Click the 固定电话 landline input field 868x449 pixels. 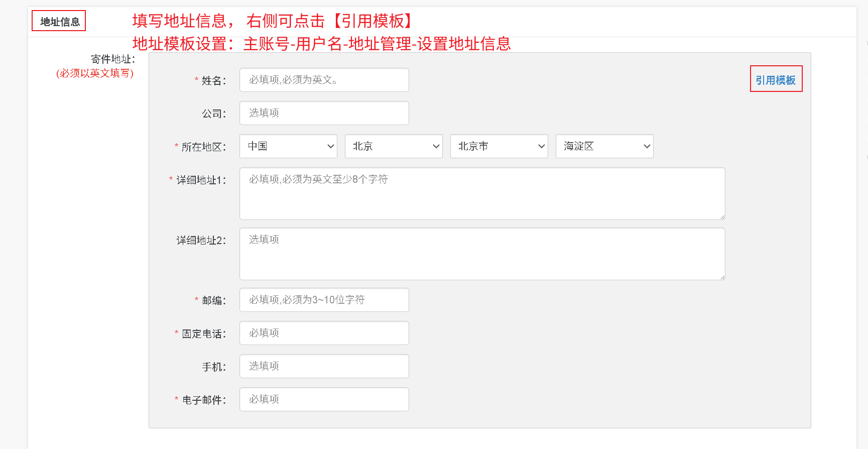pyautogui.click(x=324, y=333)
